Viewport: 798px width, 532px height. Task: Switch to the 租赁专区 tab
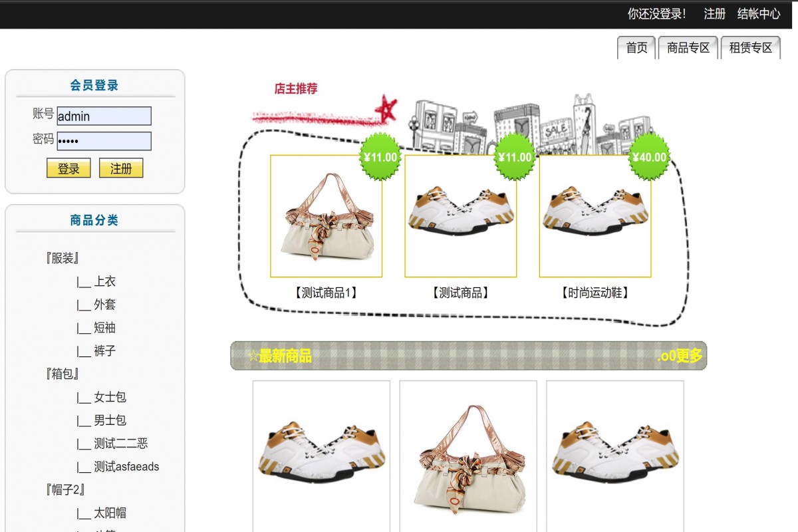[x=751, y=48]
